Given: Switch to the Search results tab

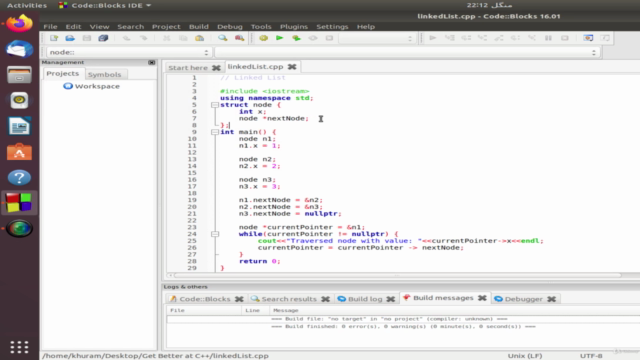Looking at the screenshot, I should point(289,299).
